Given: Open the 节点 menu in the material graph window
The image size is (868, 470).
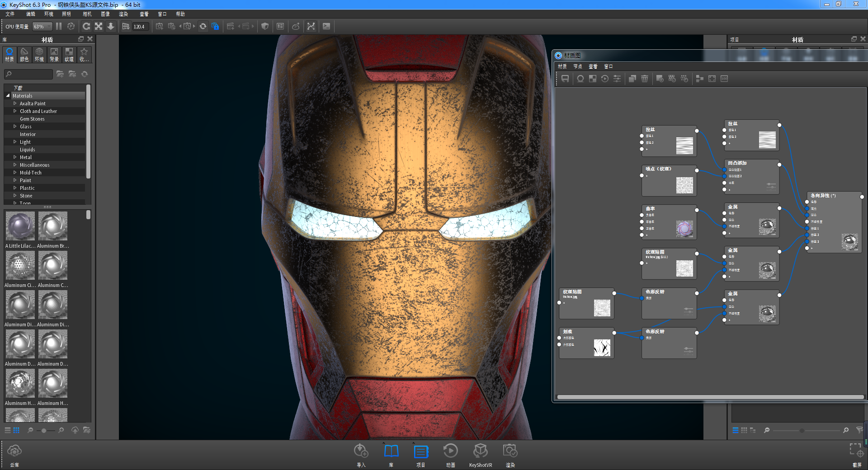Looking at the screenshot, I should 577,66.
